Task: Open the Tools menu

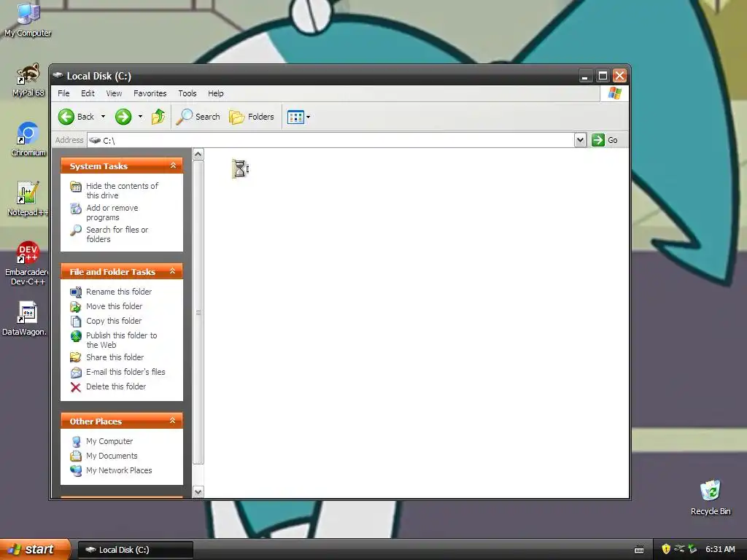Action: (x=187, y=93)
